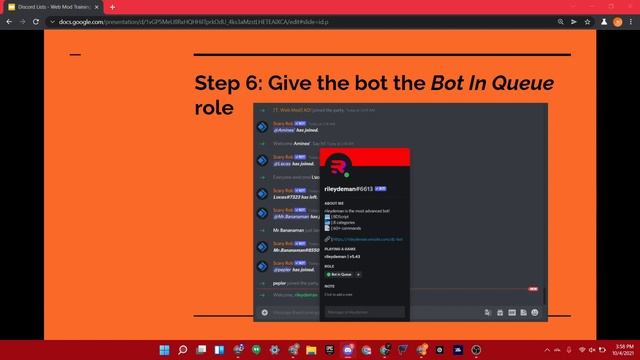This screenshot has width=640, height=360.
Task: Click the share page arrow icon in address bar
Action: [x=574, y=22]
